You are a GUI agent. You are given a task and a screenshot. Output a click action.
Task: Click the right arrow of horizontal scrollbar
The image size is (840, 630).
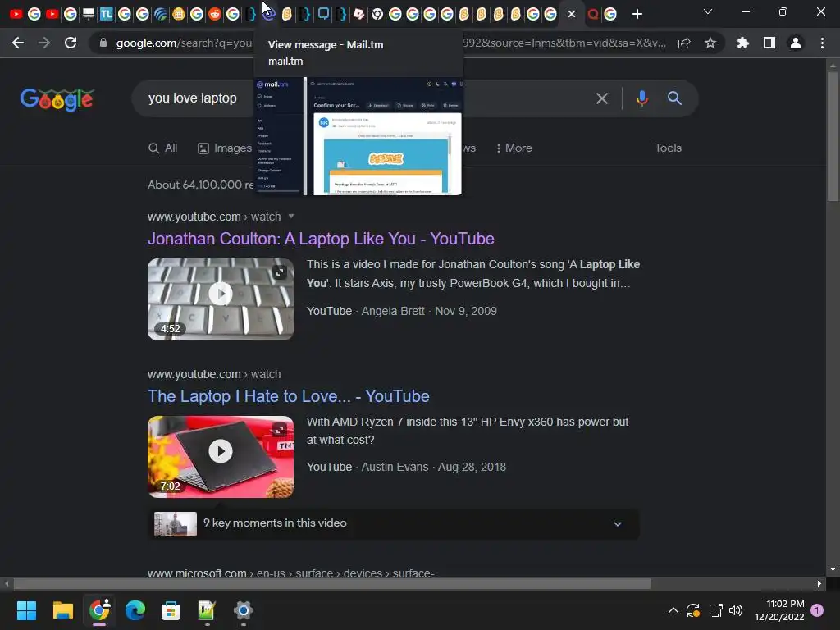click(819, 583)
